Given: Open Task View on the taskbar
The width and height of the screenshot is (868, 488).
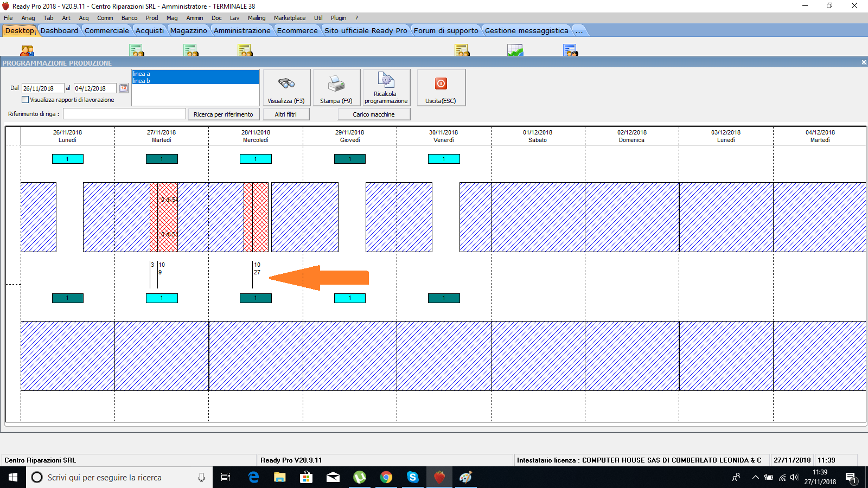Looking at the screenshot, I should pyautogui.click(x=226, y=477).
